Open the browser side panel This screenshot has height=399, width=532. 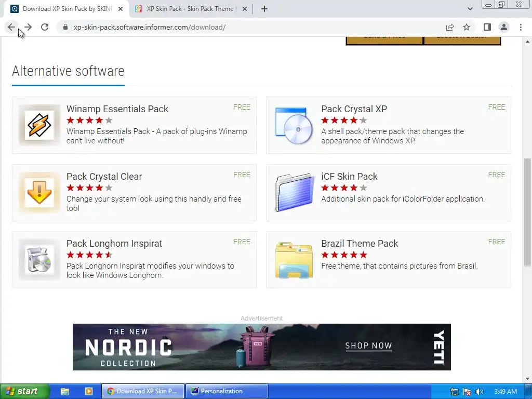tap(487, 27)
